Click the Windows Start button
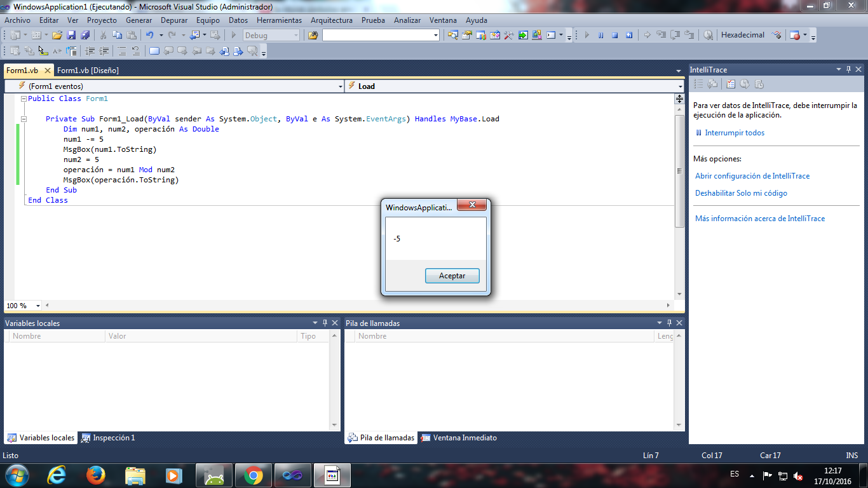 tap(17, 475)
